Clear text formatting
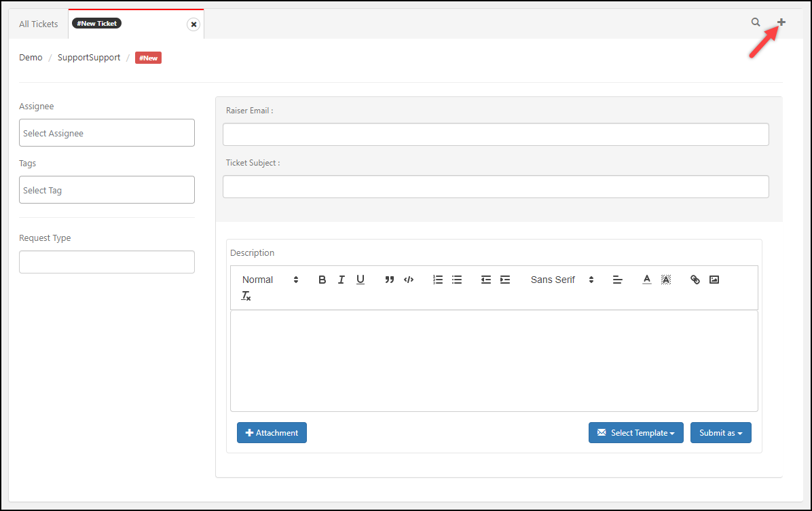Screen dimensions: 812x511 [246, 296]
